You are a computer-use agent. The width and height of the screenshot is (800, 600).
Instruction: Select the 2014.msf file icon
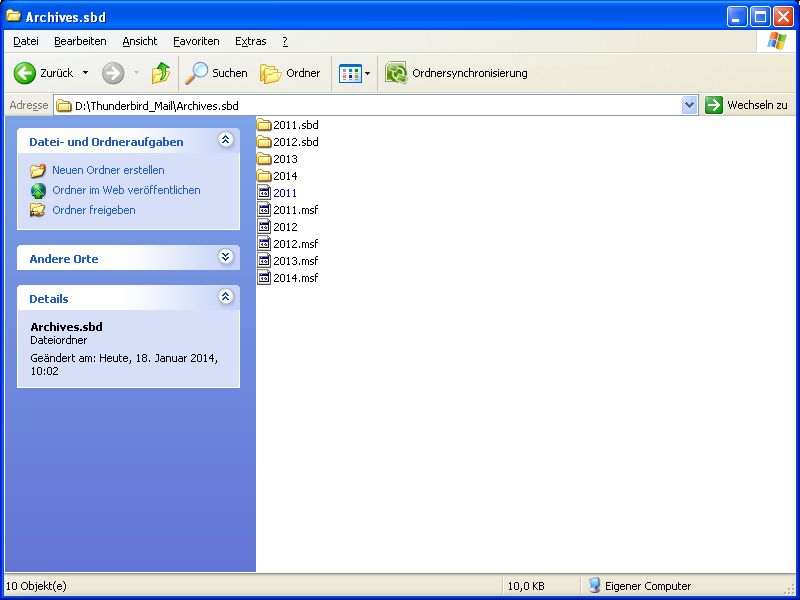[x=264, y=278]
